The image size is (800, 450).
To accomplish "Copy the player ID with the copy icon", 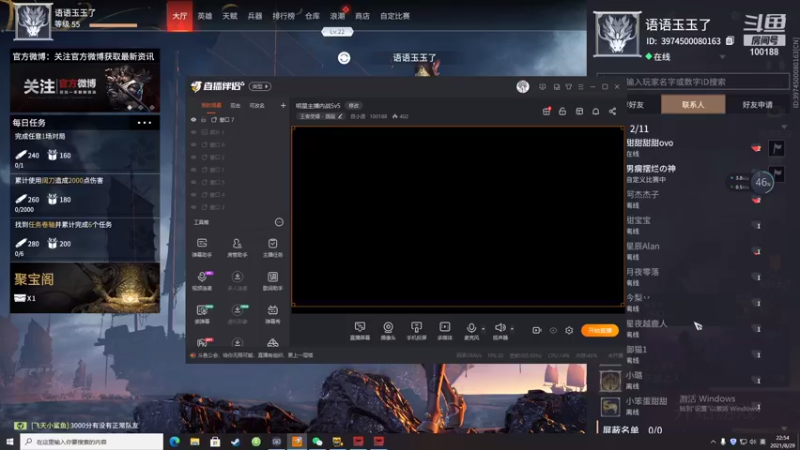I will click(730, 40).
